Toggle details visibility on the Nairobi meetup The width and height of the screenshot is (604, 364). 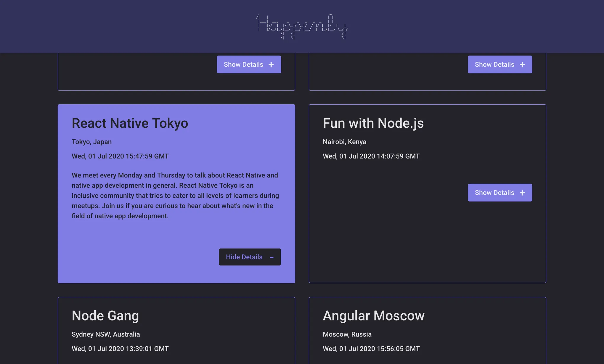[500, 192]
